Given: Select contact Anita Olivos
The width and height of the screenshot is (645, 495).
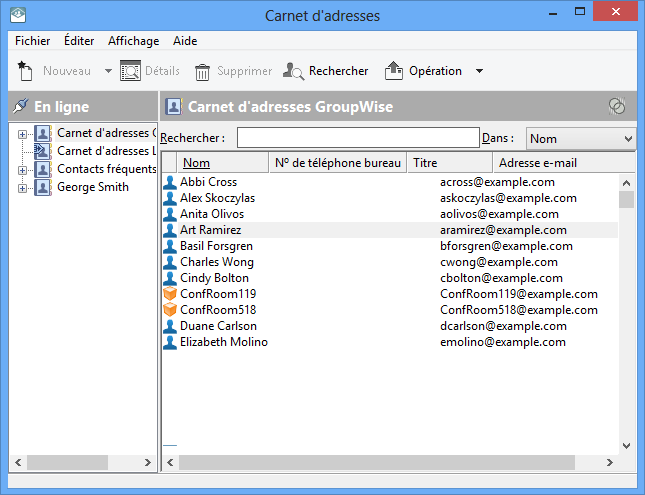Looking at the screenshot, I should pos(212,214).
